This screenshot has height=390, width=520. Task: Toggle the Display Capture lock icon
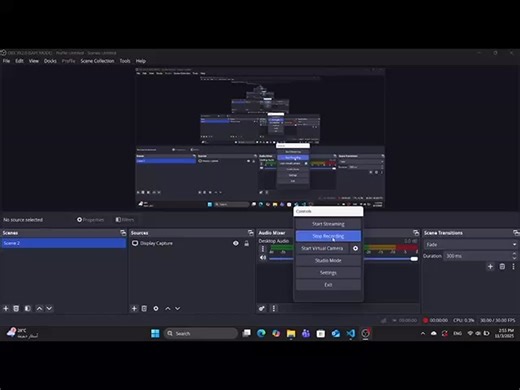[x=246, y=243]
